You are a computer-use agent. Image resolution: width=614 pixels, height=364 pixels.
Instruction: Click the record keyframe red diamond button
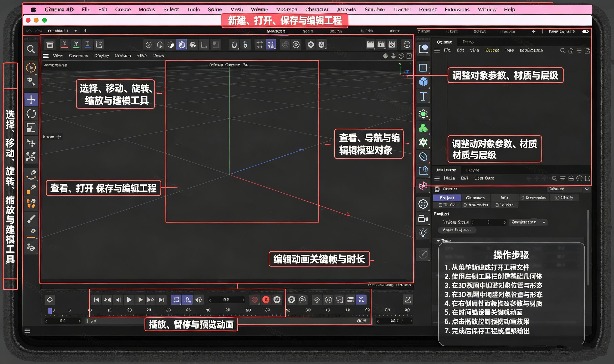tap(255, 300)
